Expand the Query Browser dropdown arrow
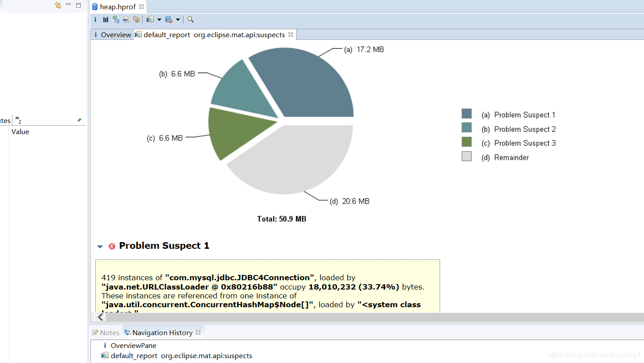 (178, 19)
